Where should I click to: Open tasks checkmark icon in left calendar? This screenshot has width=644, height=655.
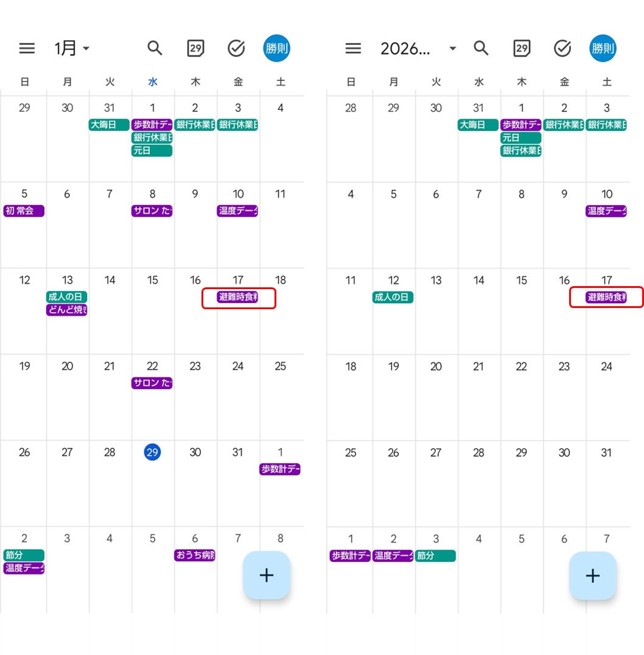[236, 48]
